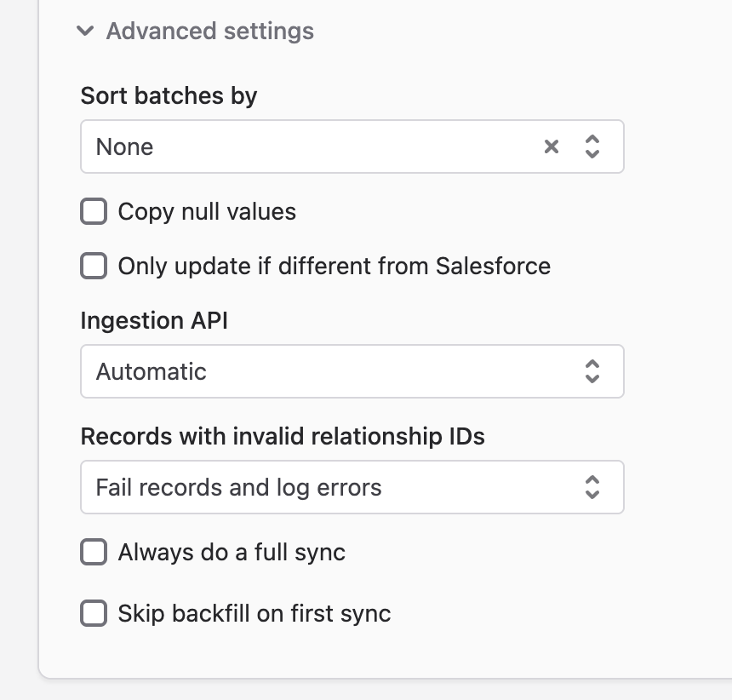Click arrows icon in invalid relationship IDs field

click(x=592, y=487)
